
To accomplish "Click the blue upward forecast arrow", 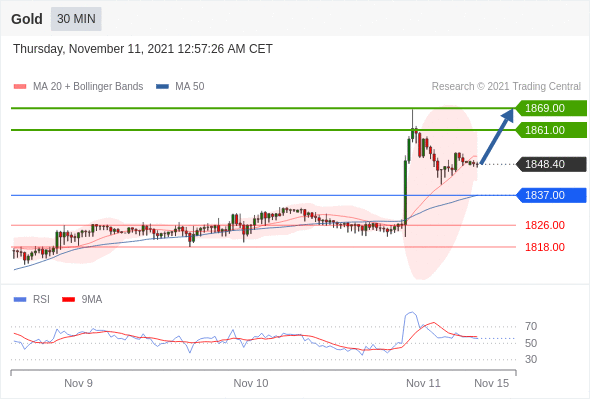I will [x=497, y=136].
